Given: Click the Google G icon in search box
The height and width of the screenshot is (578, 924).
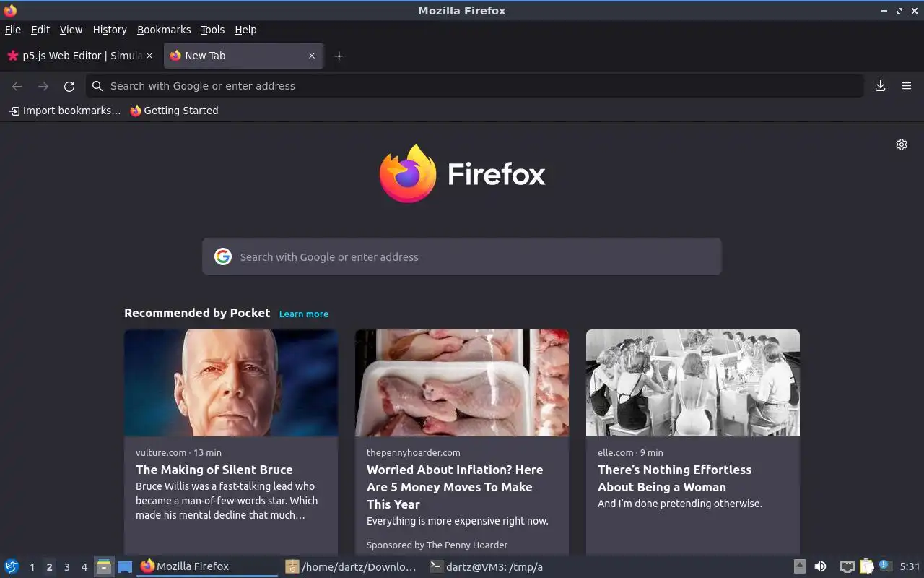Looking at the screenshot, I should tap(223, 256).
